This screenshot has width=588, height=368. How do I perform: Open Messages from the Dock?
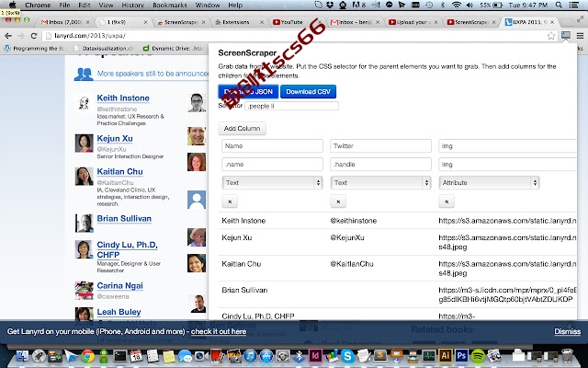click(185, 355)
